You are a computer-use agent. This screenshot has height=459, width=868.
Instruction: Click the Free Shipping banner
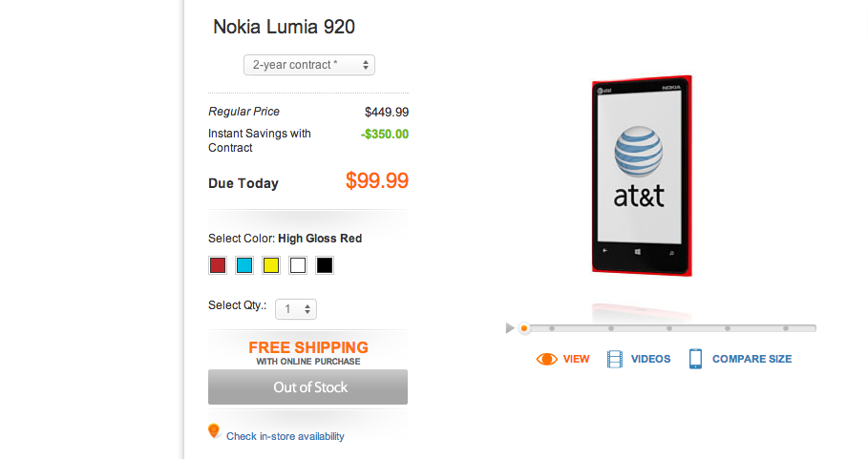click(x=307, y=351)
